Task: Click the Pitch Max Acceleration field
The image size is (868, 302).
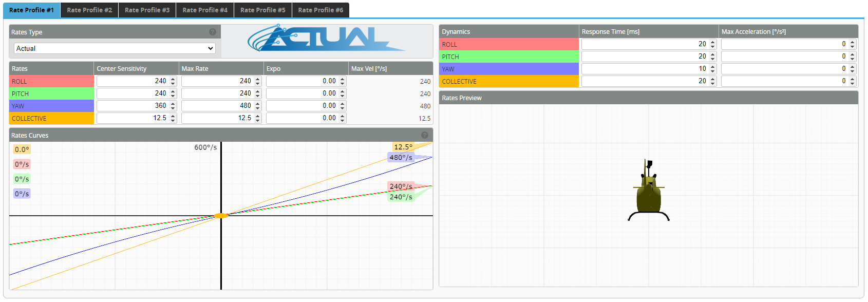Action: pos(784,56)
